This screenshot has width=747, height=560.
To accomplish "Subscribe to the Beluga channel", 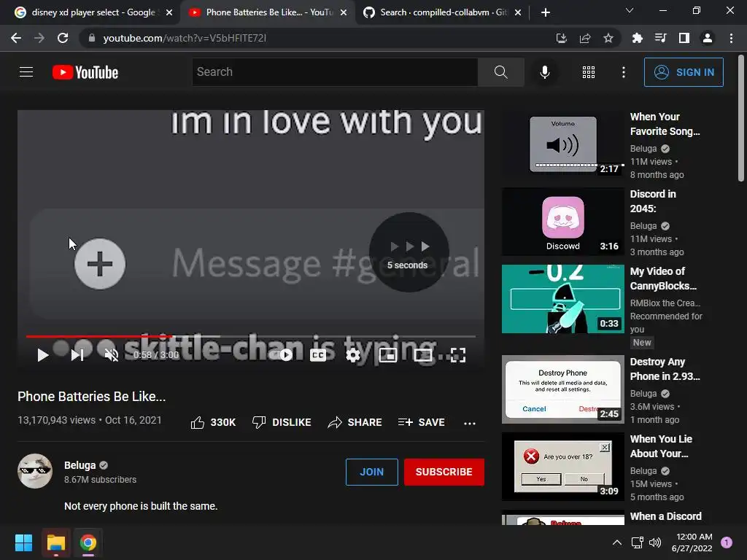I will coord(444,472).
